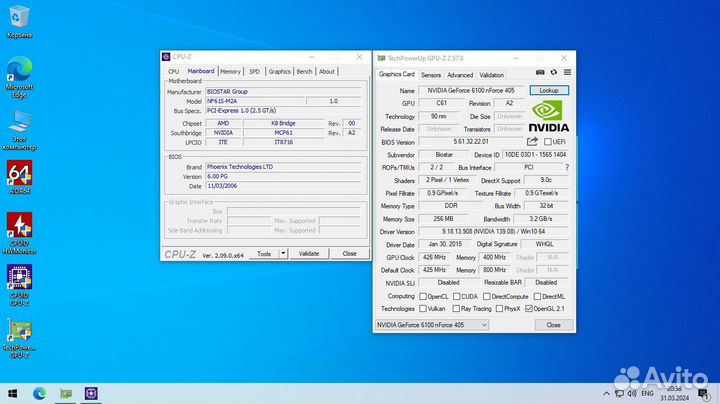
Task: Open the TechPowerUp GPU-Z desktop shortcut
Action: (19, 338)
